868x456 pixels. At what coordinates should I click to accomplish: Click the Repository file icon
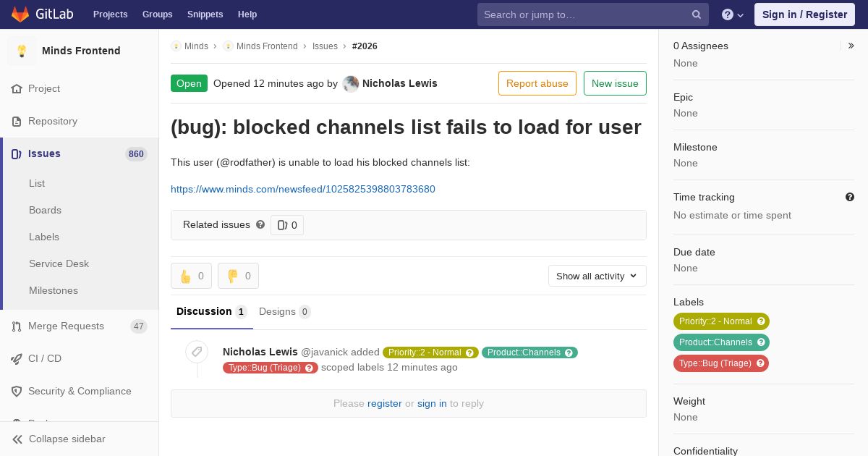coord(17,122)
